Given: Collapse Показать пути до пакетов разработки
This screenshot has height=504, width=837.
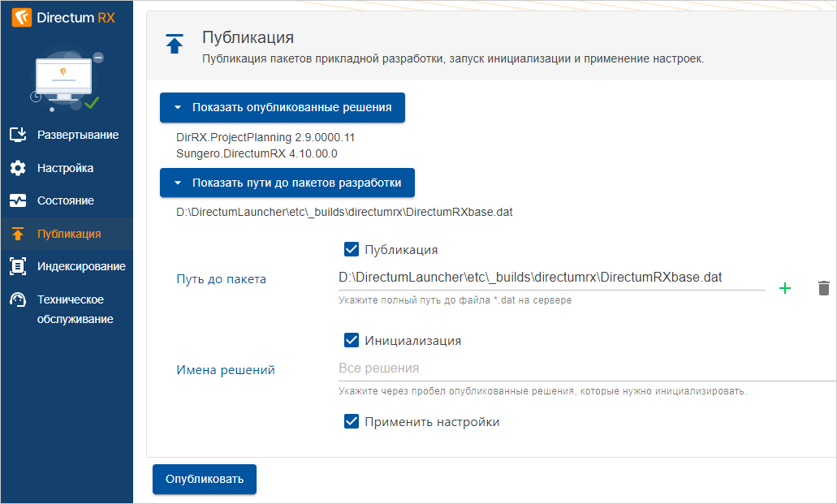Looking at the screenshot, I should click(287, 183).
